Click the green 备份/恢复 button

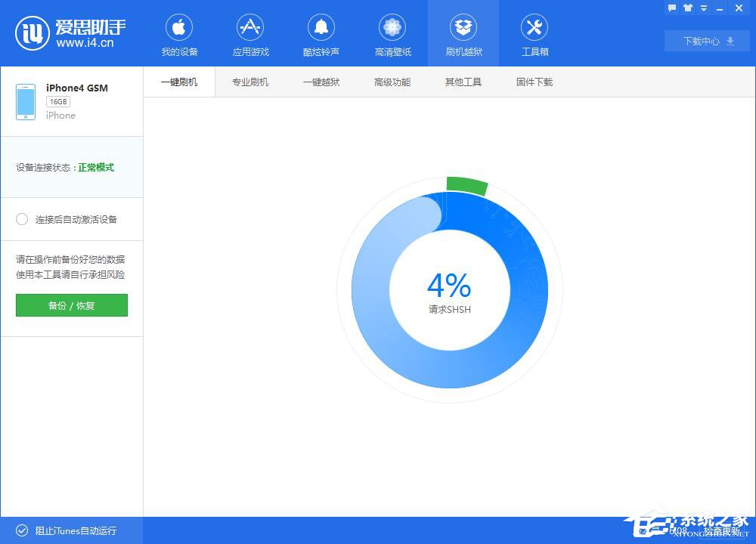pos(71,305)
